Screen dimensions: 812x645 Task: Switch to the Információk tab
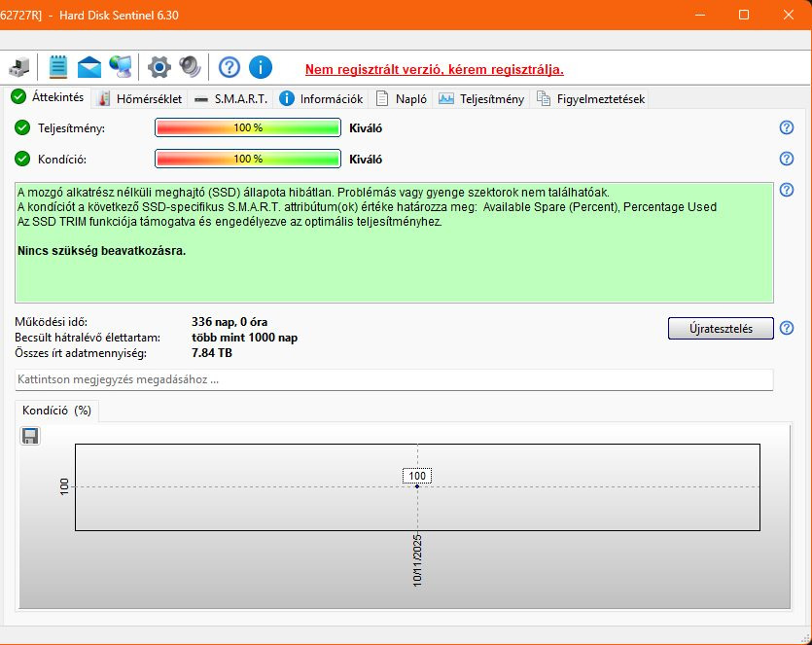pos(321,98)
